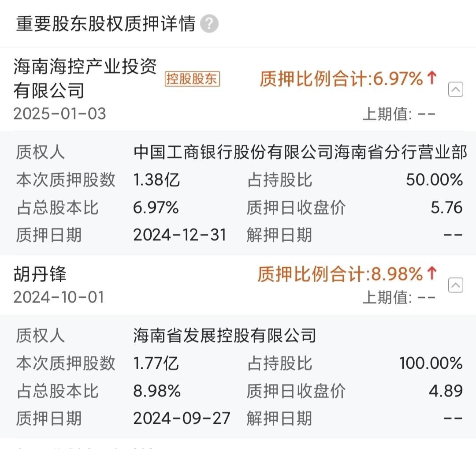Screen dimensions: 476x449
Task: Tap pledge date value 2024-09-27
Action: coord(182,419)
